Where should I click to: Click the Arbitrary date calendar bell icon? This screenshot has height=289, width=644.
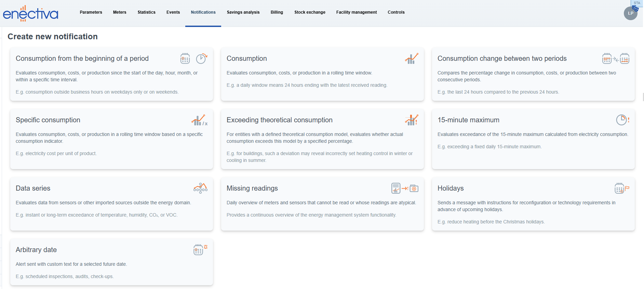pyautogui.click(x=200, y=250)
